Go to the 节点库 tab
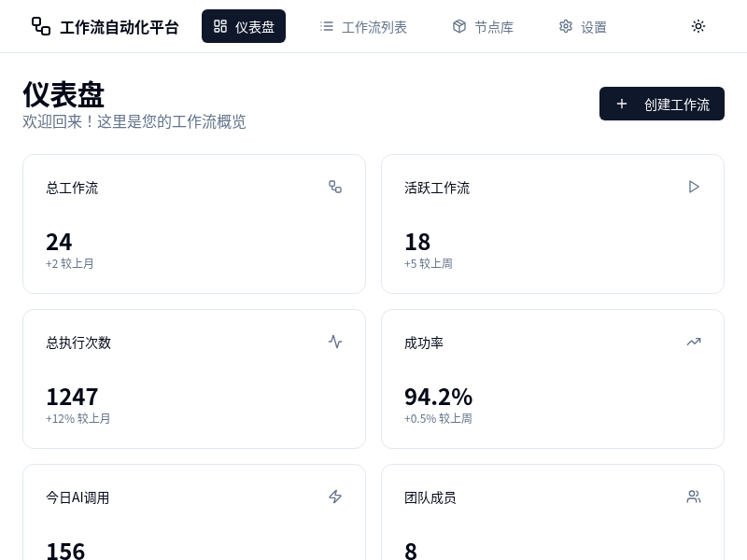This screenshot has height=560, width=747. [x=483, y=26]
